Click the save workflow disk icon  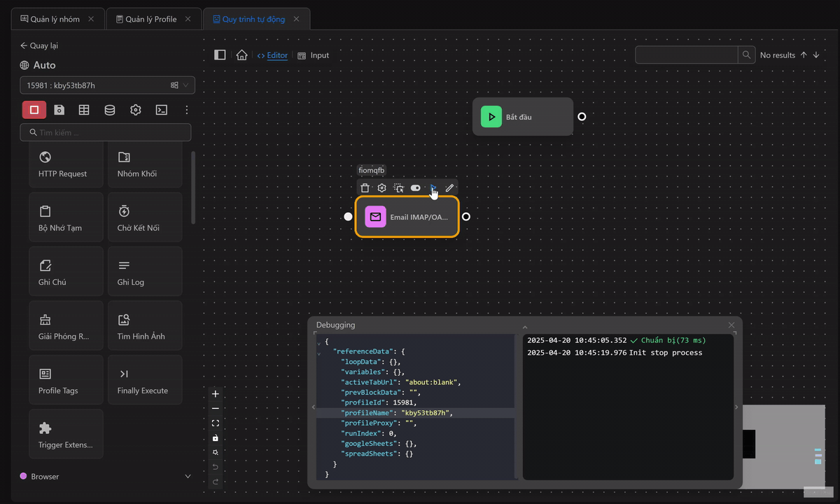(59, 110)
